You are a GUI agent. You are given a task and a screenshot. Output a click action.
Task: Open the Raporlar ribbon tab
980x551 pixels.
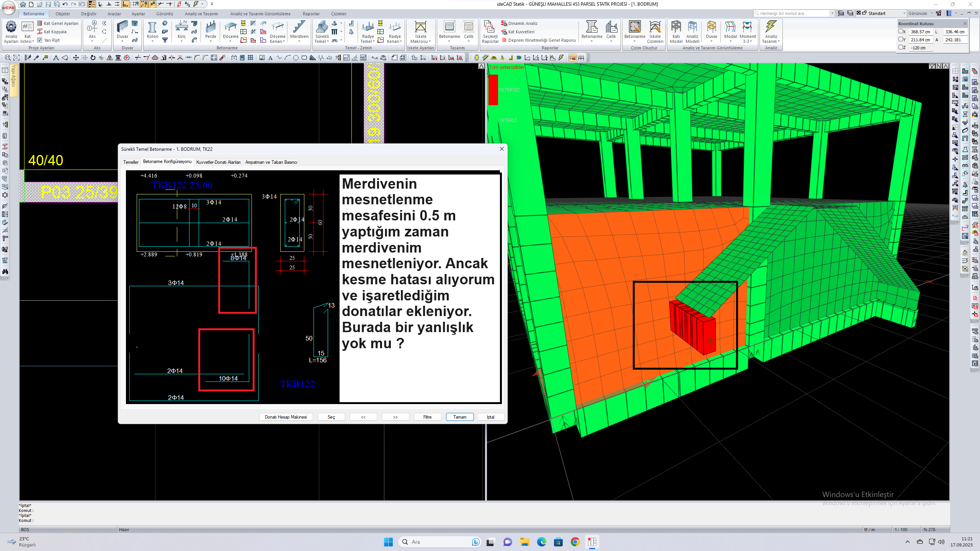click(x=311, y=14)
